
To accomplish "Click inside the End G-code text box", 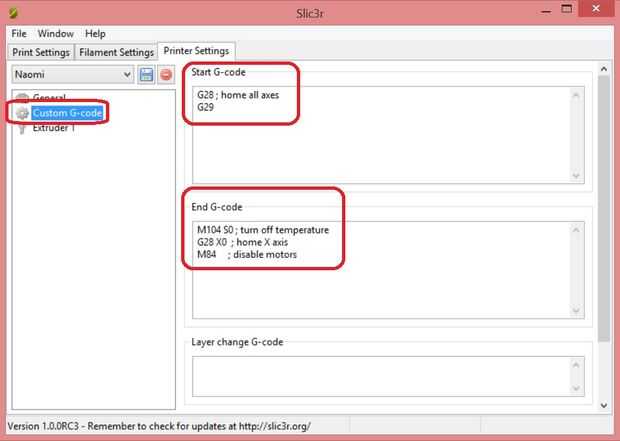I will click(x=388, y=270).
